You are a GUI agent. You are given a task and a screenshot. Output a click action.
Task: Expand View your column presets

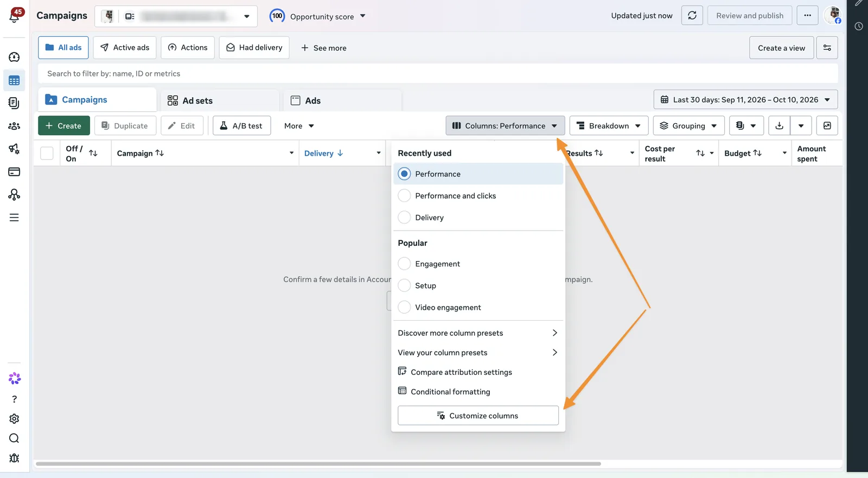[478, 352]
